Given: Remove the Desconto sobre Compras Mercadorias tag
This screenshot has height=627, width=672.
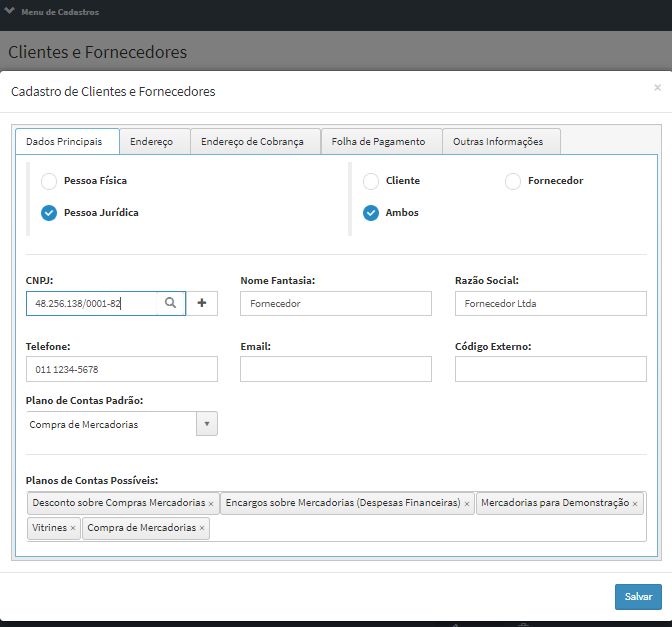Looking at the screenshot, I should tap(211, 504).
